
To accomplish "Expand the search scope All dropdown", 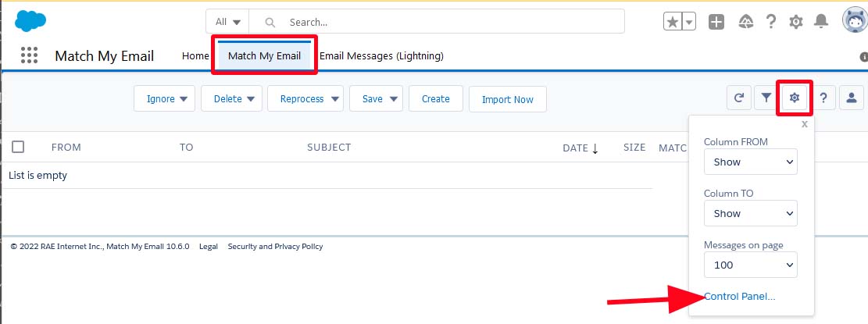I will pyautogui.click(x=227, y=22).
